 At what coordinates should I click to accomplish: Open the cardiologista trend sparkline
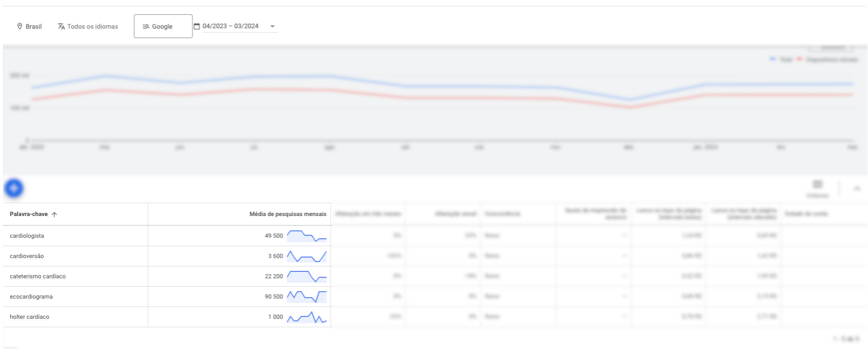(x=307, y=236)
